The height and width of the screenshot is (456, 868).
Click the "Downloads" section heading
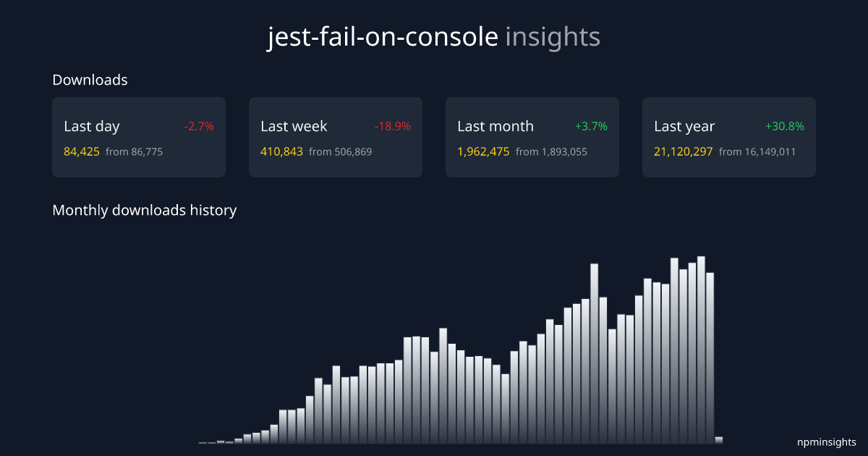(x=90, y=80)
